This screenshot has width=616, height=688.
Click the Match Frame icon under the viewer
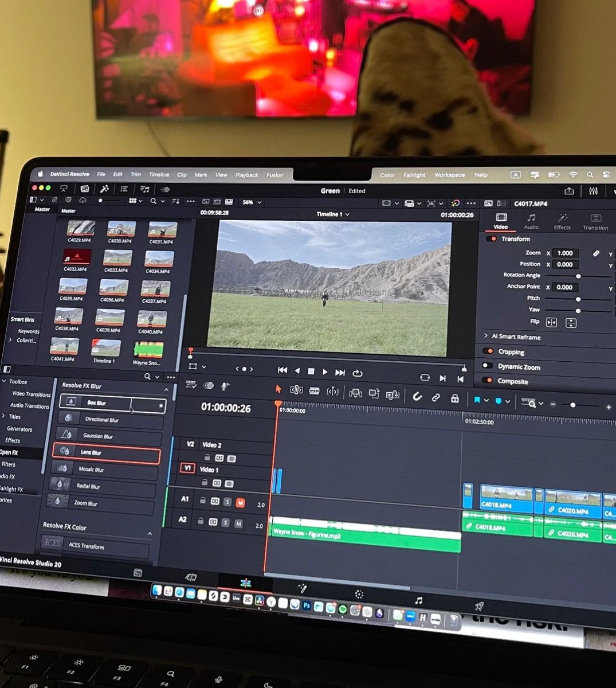pos(425,377)
